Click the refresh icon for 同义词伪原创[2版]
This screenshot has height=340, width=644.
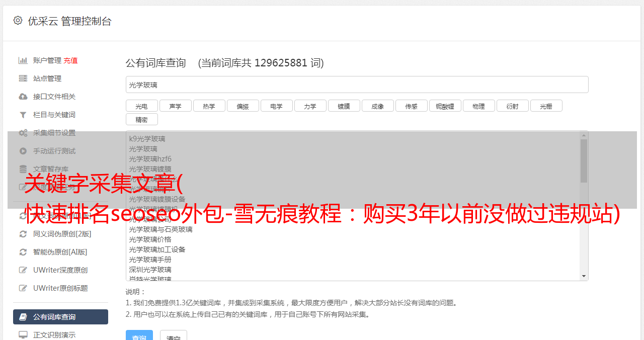coord(23,234)
